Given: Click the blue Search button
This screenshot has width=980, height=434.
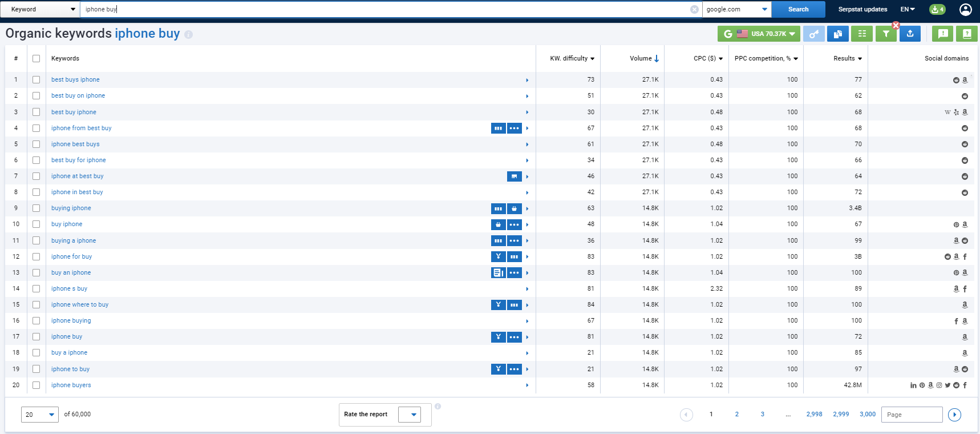Looking at the screenshot, I should click(x=798, y=9).
